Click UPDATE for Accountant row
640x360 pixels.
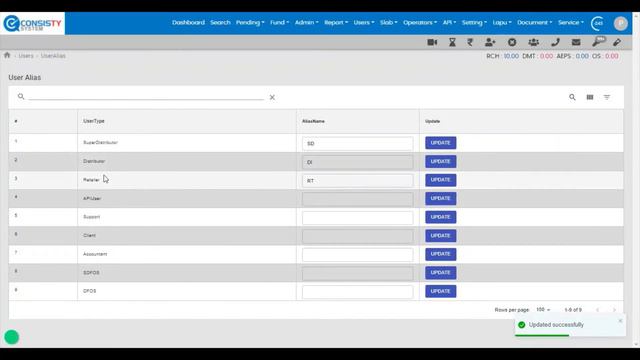(440, 254)
